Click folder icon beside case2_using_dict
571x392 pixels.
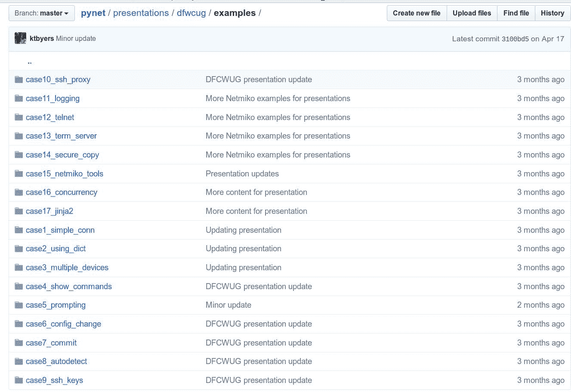coord(19,248)
